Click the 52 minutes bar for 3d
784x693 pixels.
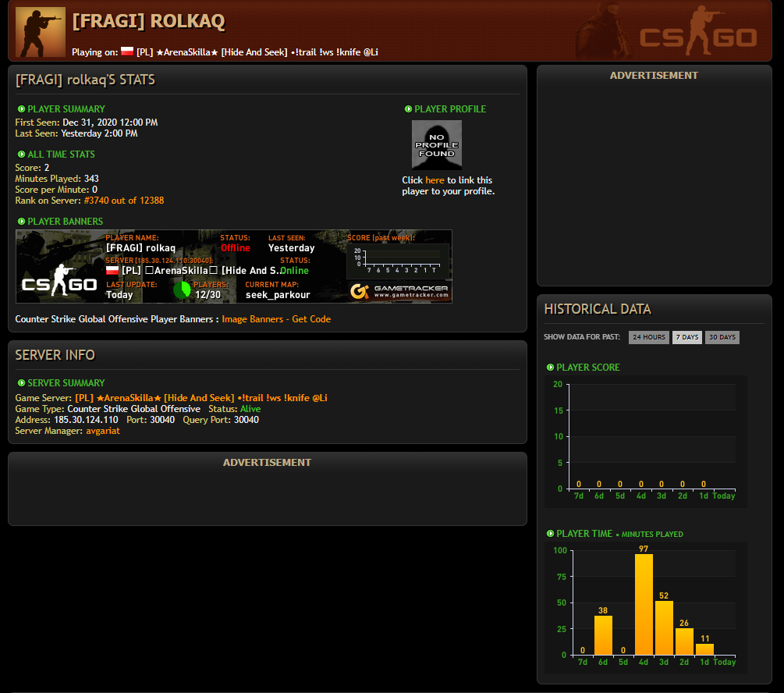click(664, 628)
